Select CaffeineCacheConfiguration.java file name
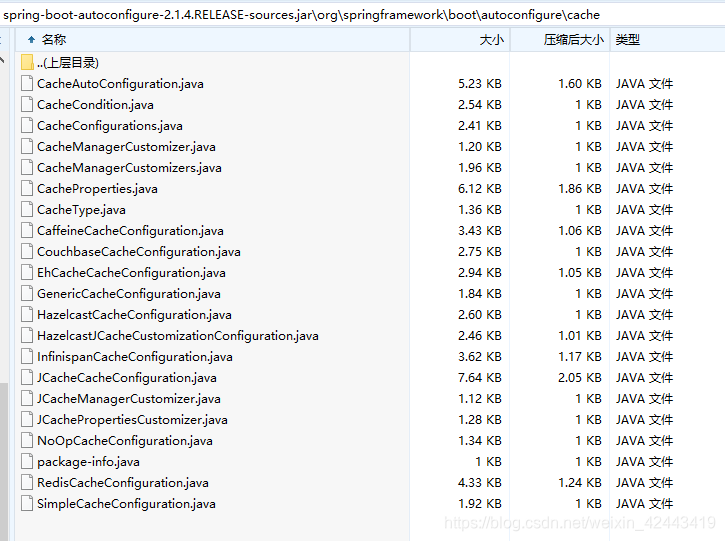Viewport: 725px width, 541px height. point(130,231)
